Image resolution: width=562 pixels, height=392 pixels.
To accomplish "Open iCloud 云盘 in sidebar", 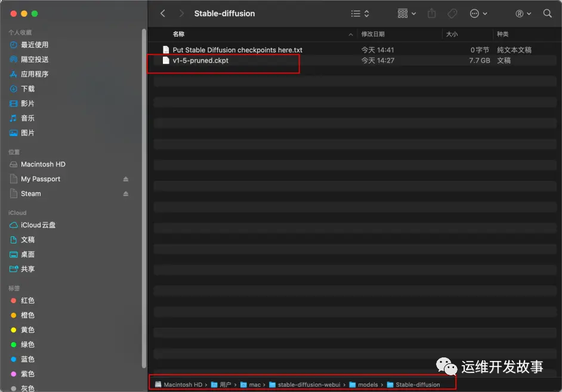I will 38,225.
